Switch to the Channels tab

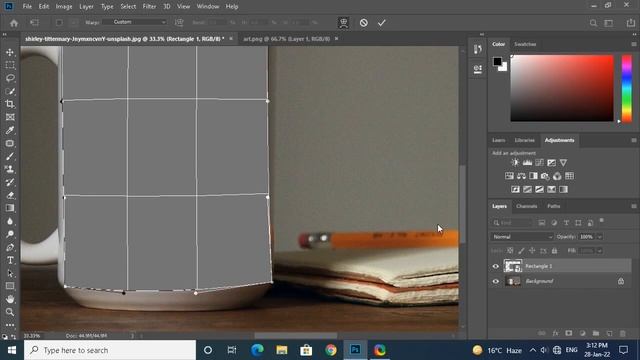[527, 206]
